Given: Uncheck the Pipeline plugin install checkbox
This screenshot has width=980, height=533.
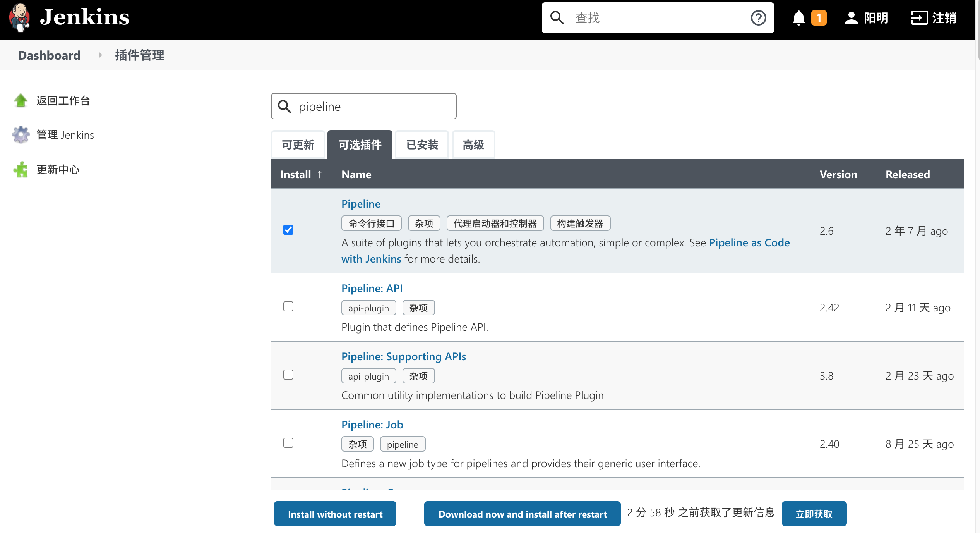Looking at the screenshot, I should (288, 230).
